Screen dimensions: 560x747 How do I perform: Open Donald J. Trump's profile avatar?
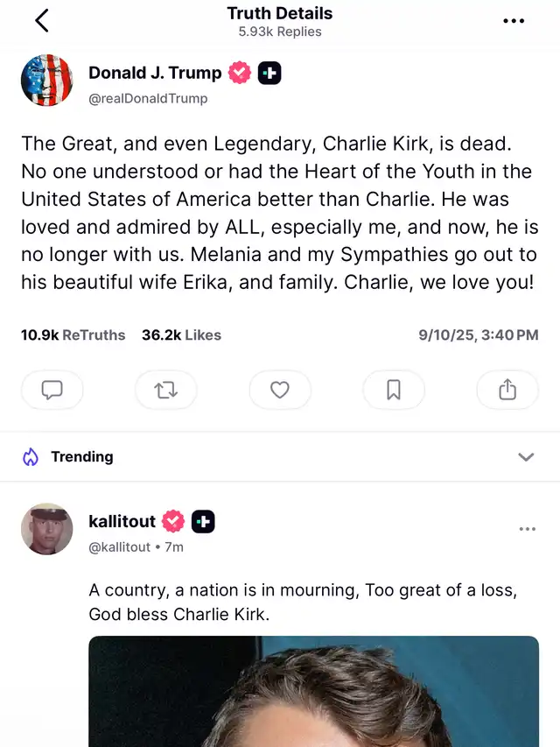[x=46, y=81]
